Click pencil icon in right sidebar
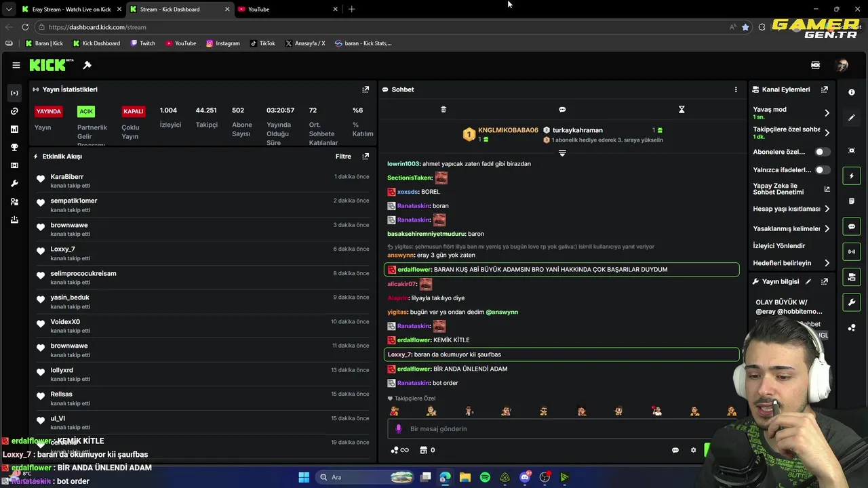Image resolution: width=868 pixels, height=488 pixels. click(852, 117)
